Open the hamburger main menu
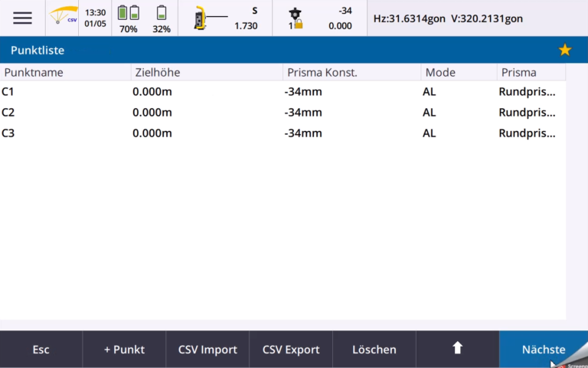 (22, 18)
